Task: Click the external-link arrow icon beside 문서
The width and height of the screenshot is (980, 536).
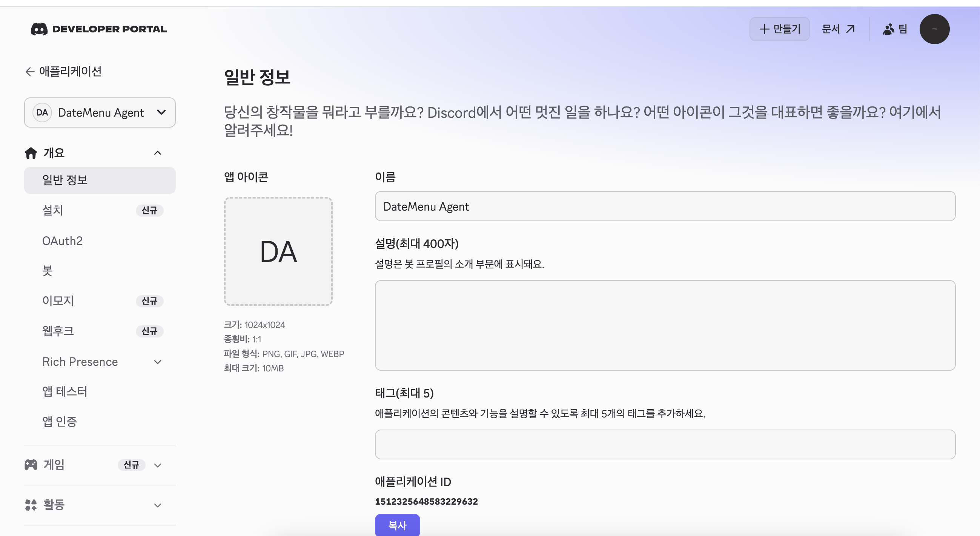Action: [x=850, y=29]
